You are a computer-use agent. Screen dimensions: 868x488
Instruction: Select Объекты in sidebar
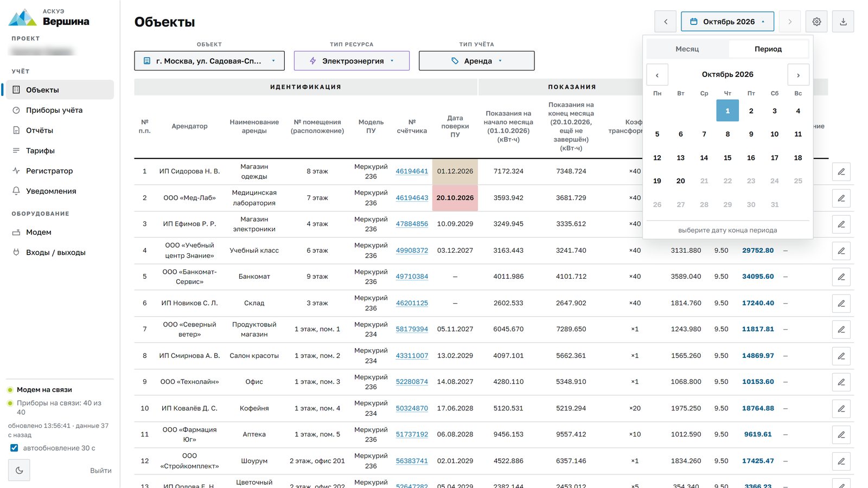coord(60,89)
